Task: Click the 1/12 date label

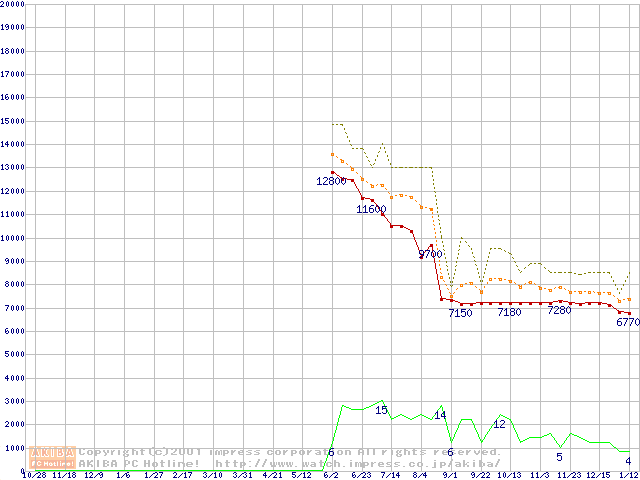Action: [630, 476]
